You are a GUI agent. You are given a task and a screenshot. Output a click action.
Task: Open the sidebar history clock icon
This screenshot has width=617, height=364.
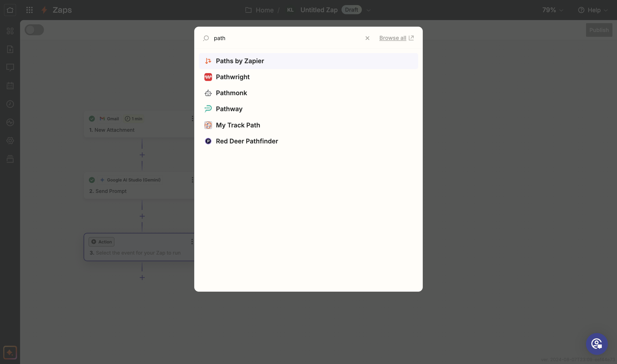10,104
